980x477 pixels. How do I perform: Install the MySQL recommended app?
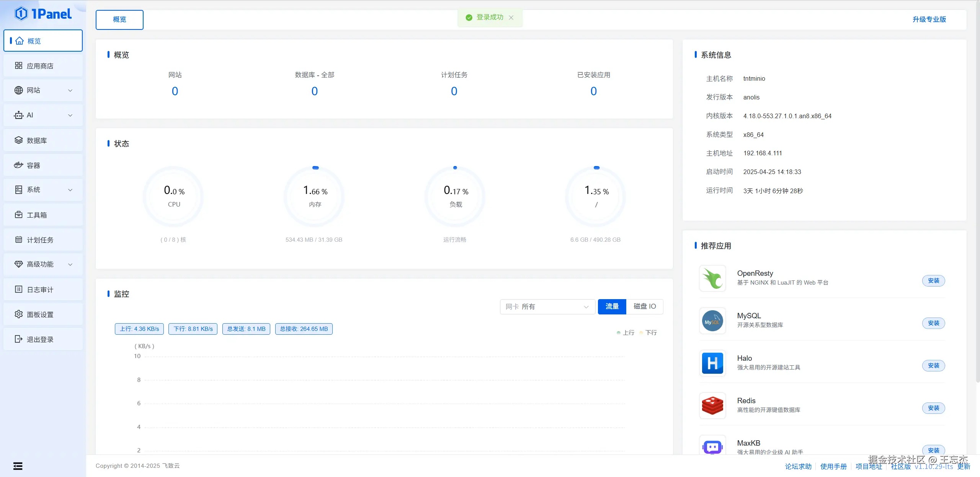[x=933, y=323]
